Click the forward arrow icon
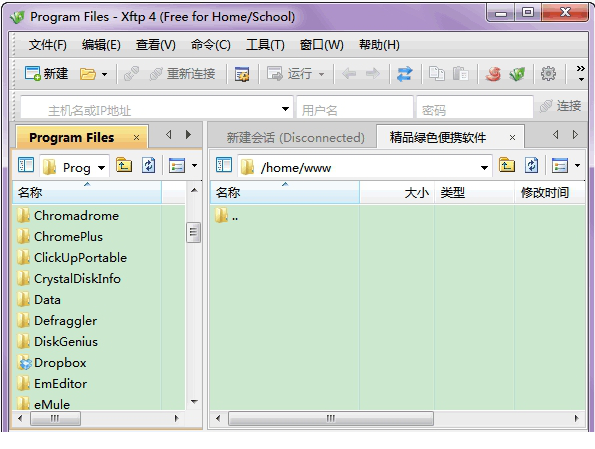The image size is (595, 449). 373,74
